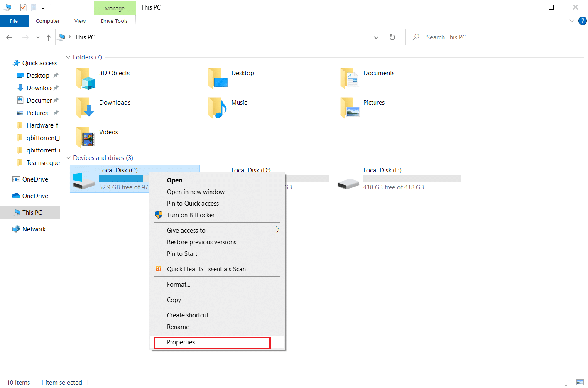Choose Format... in the context menu
Viewport: 588px width, 388px height.
click(217, 285)
